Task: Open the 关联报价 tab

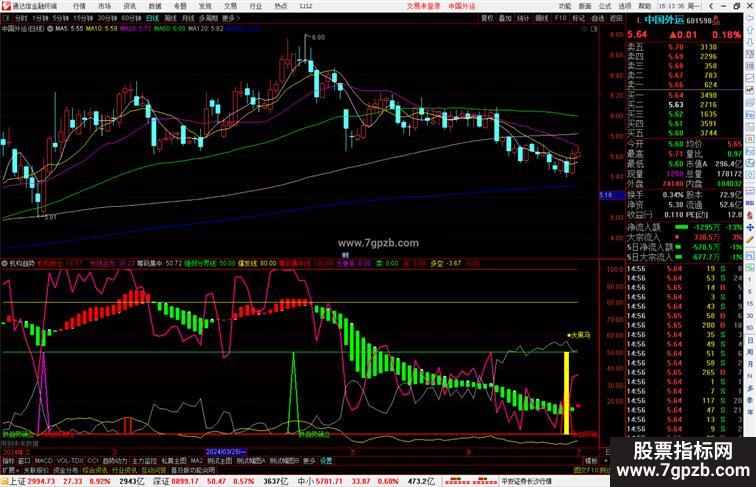Action: point(36,470)
